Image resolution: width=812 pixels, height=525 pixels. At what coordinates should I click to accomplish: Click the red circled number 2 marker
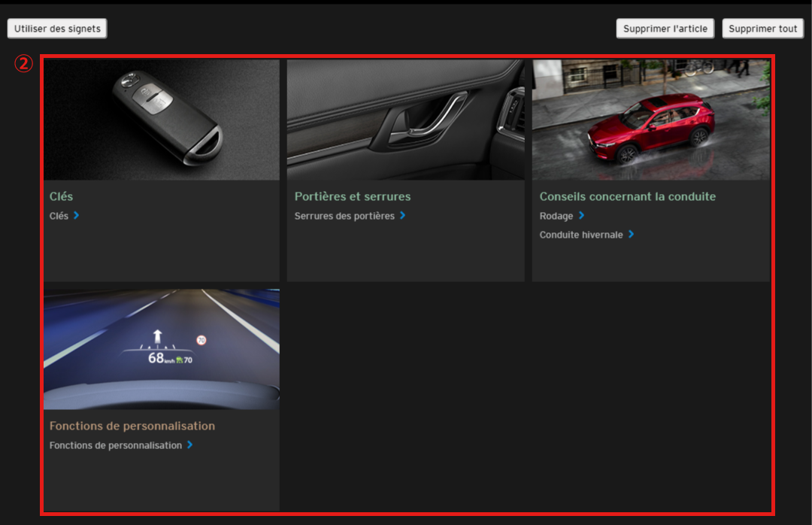pyautogui.click(x=24, y=64)
